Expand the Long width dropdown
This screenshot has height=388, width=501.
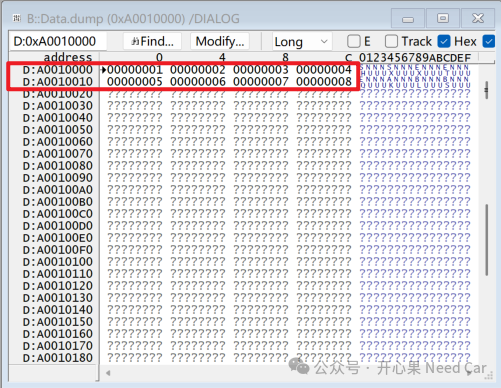tap(302, 42)
